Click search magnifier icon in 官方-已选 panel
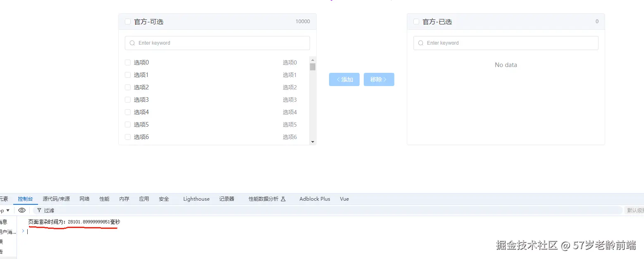644x259 pixels. [421, 43]
